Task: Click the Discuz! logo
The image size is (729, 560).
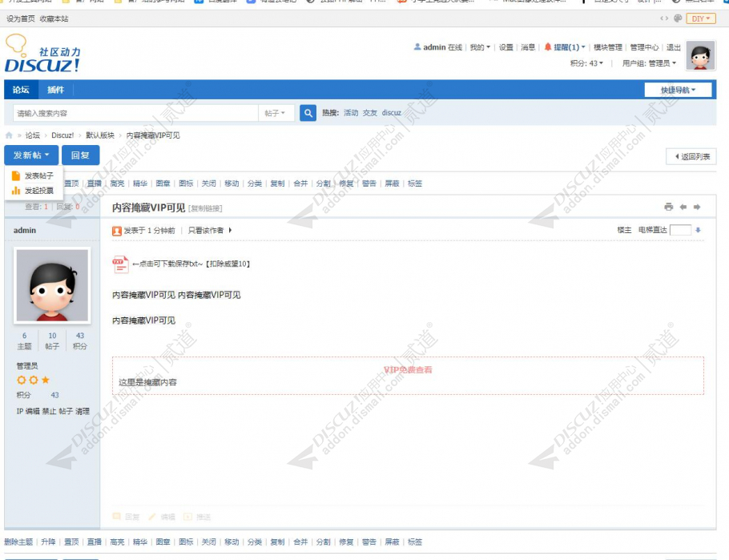Action: coord(42,54)
